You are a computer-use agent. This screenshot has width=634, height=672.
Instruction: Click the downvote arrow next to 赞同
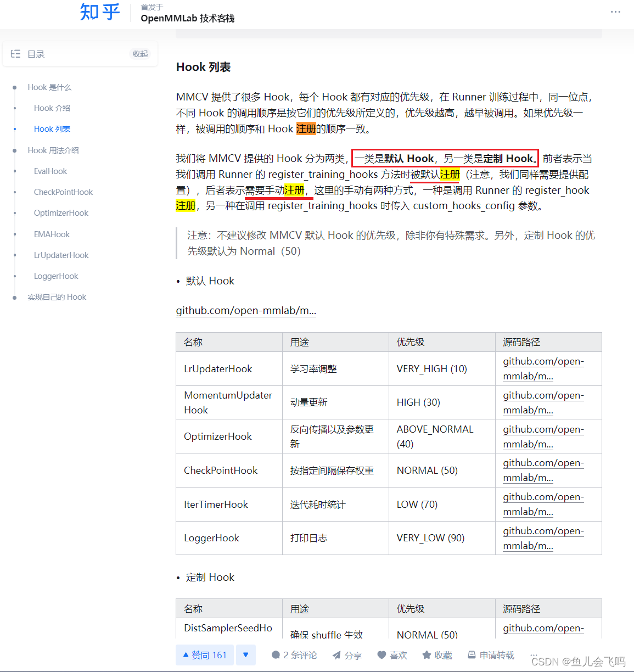(245, 654)
